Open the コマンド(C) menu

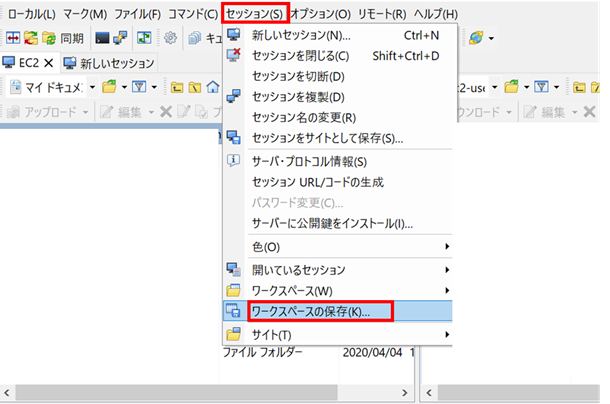(x=193, y=14)
